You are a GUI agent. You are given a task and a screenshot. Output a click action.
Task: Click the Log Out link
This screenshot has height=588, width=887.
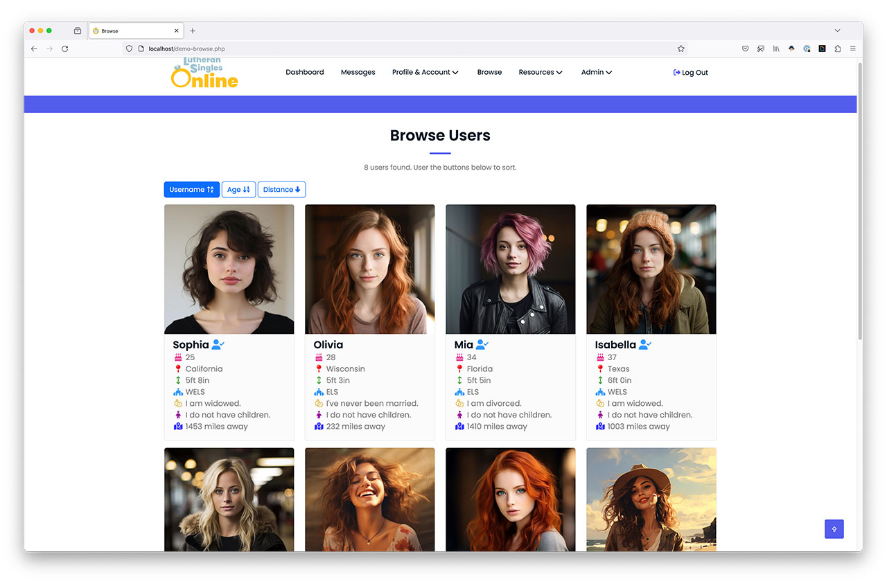coord(691,73)
